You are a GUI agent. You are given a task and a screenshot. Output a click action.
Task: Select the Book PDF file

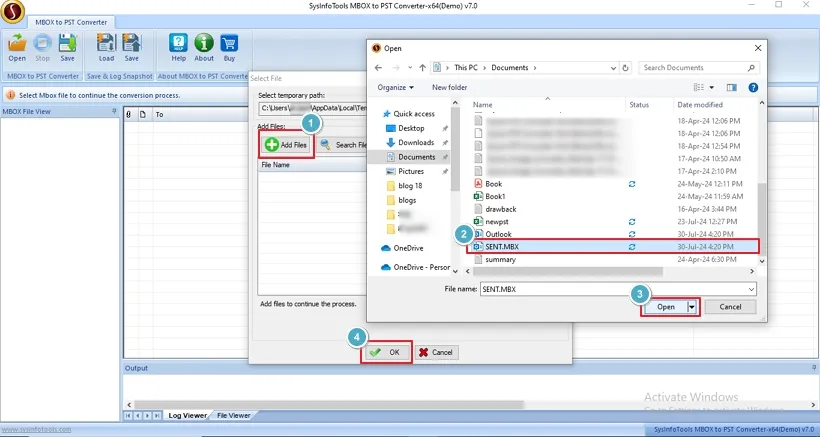(x=488, y=183)
